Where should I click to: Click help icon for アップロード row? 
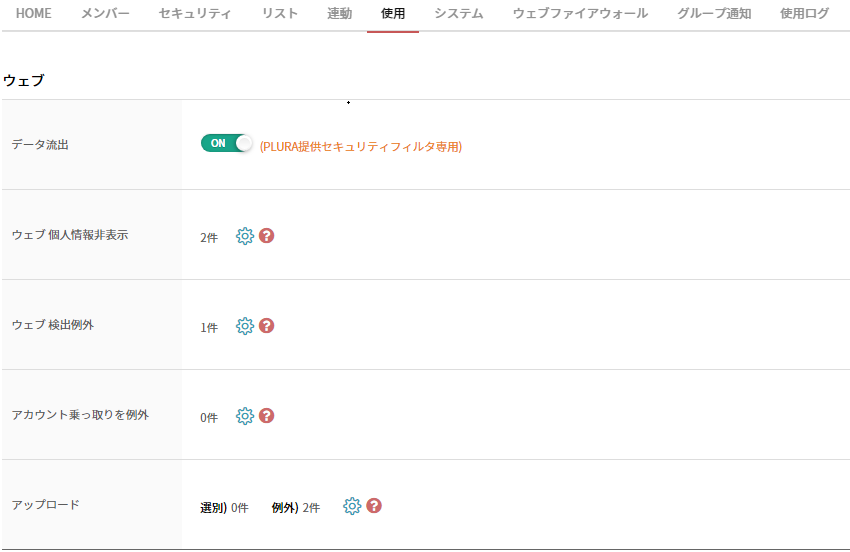pos(374,506)
